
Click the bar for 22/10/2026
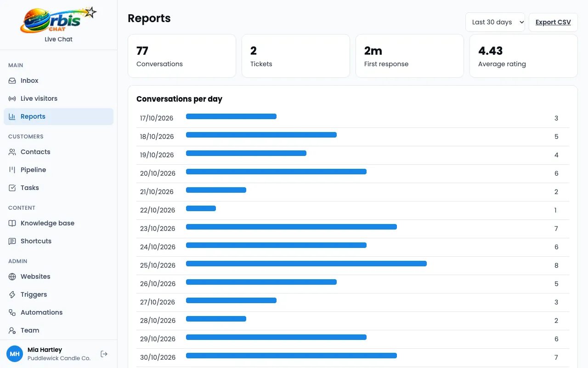[201, 208]
